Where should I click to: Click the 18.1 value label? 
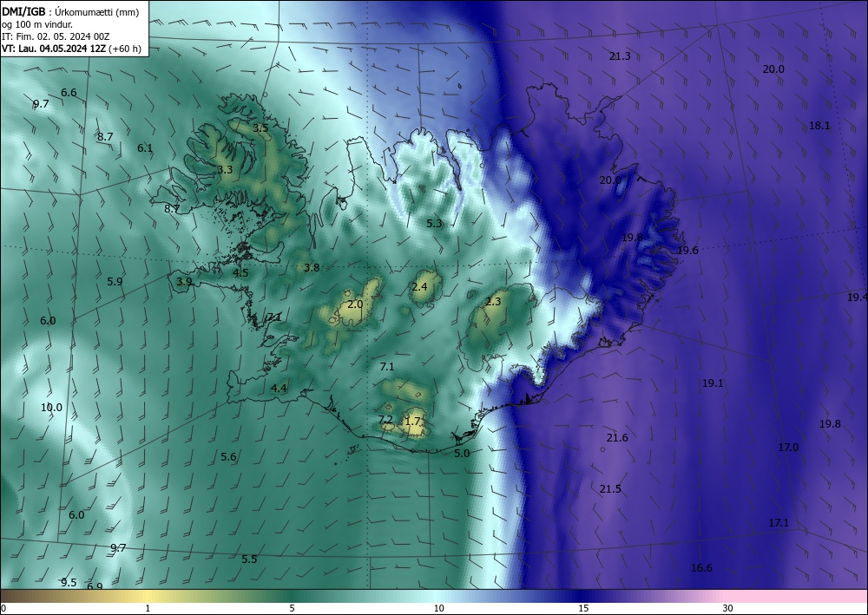820,126
